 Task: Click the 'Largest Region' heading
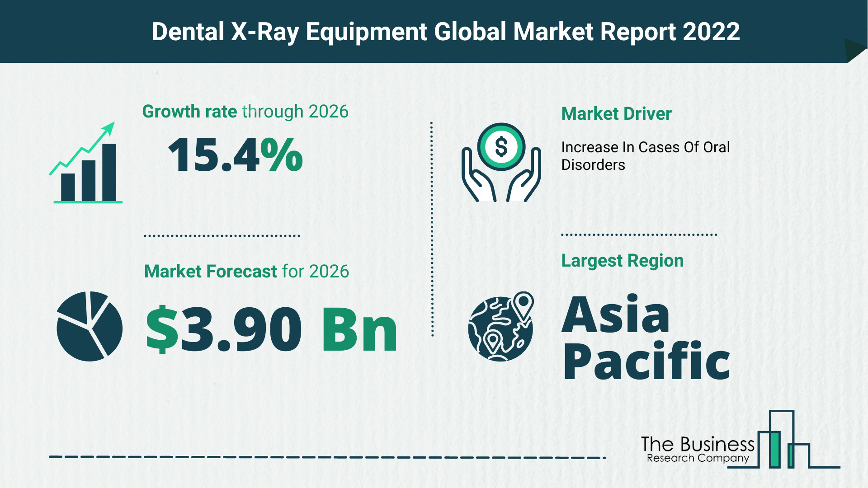622,261
